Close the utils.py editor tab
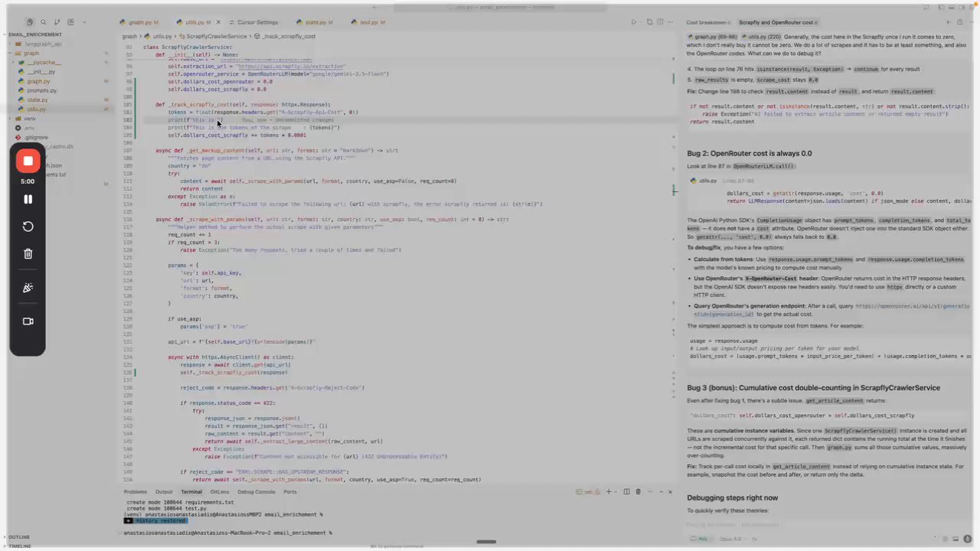 (x=218, y=22)
